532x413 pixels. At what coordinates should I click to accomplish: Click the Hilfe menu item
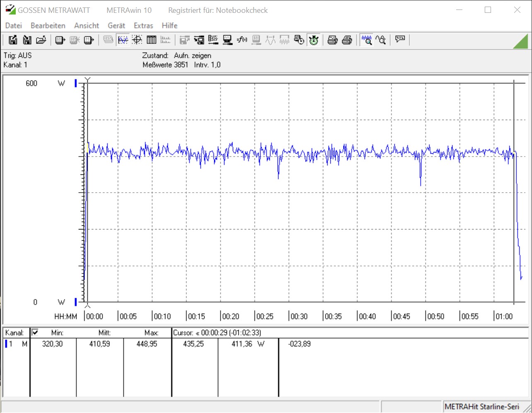coord(169,26)
